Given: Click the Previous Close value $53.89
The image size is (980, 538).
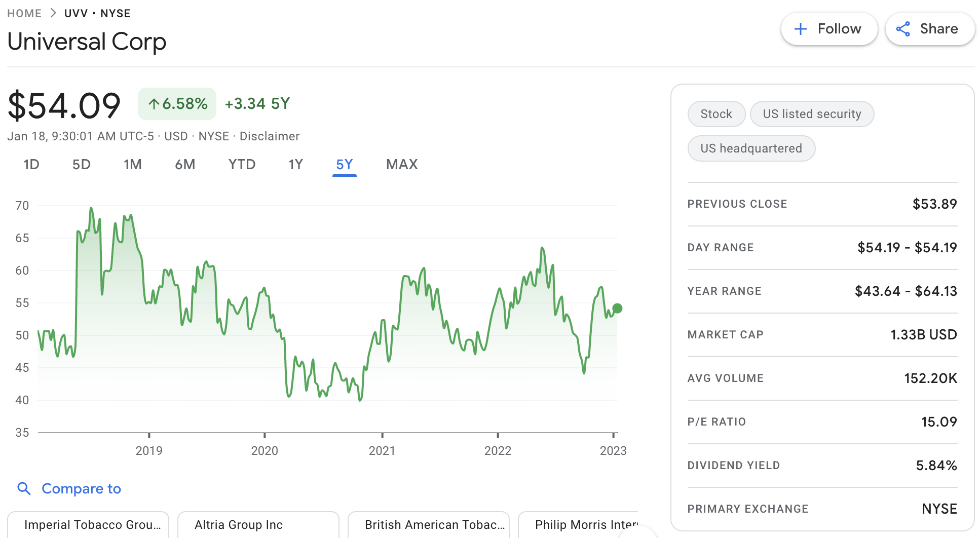Looking at the screenshot, I should pyautogui.click(x=934, y=204).
